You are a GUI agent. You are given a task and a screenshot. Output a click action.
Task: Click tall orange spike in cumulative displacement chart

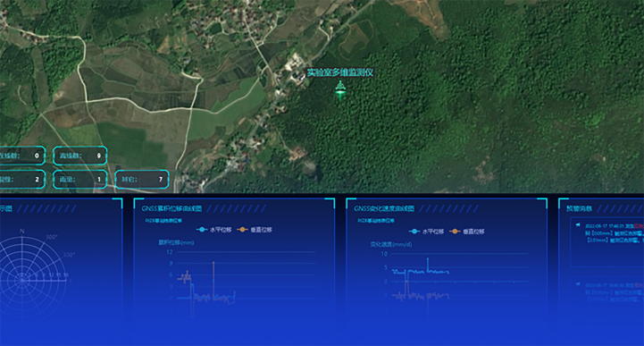[x=213, y=280]
